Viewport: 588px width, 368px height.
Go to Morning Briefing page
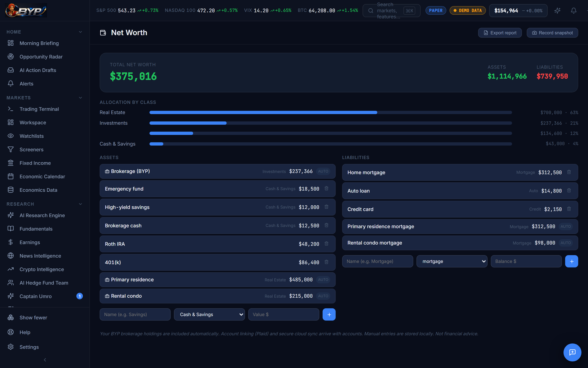39,43
